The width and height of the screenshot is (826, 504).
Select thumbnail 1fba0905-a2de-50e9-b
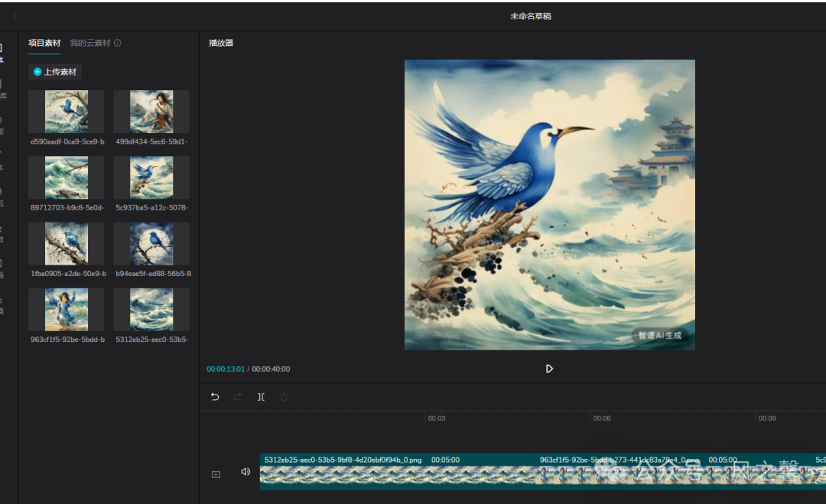click(67, 243)
